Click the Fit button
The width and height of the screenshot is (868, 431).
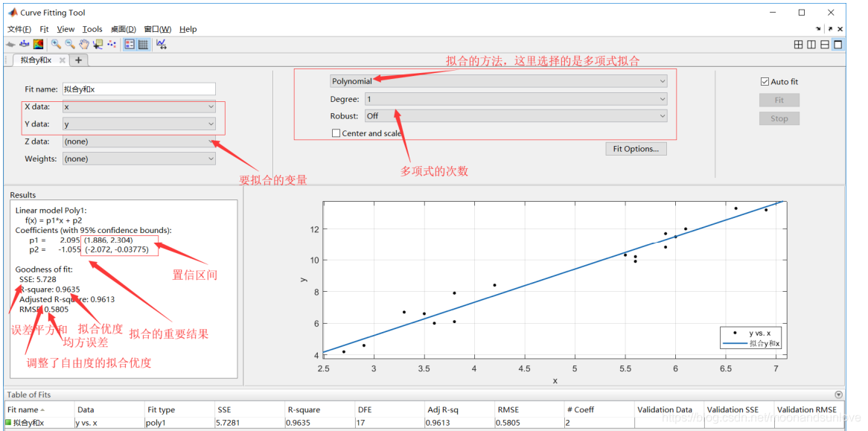coord(779,100)
